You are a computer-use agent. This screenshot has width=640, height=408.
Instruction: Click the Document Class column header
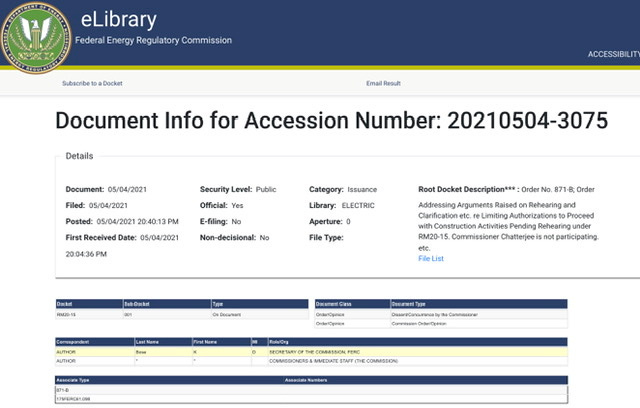click(x=352, y=304)
